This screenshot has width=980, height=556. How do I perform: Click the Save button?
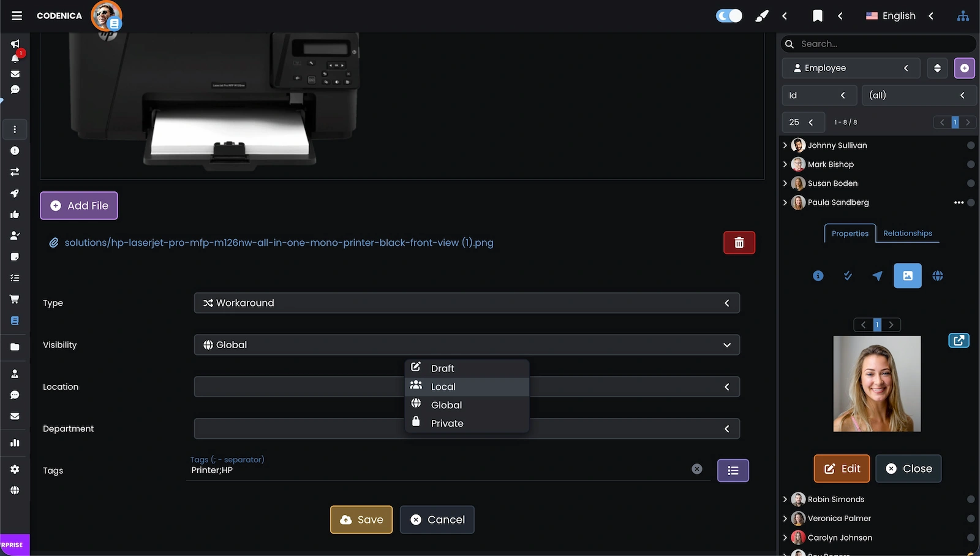(361, 519)
